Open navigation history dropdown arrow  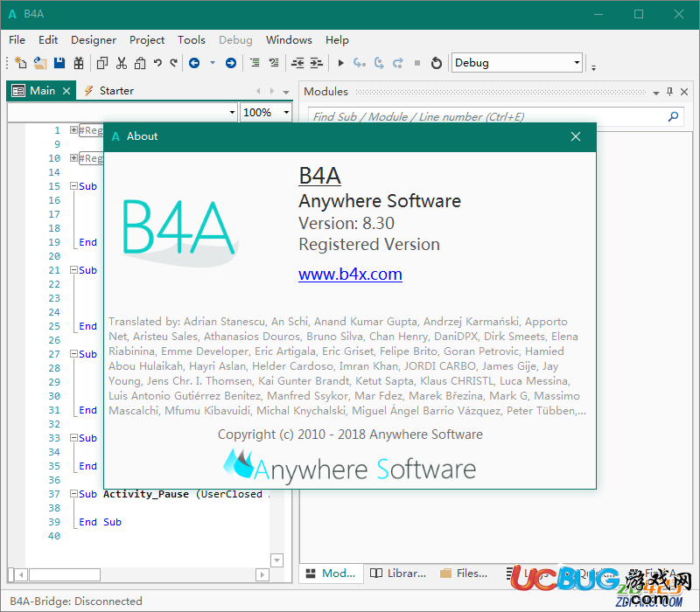213,63
